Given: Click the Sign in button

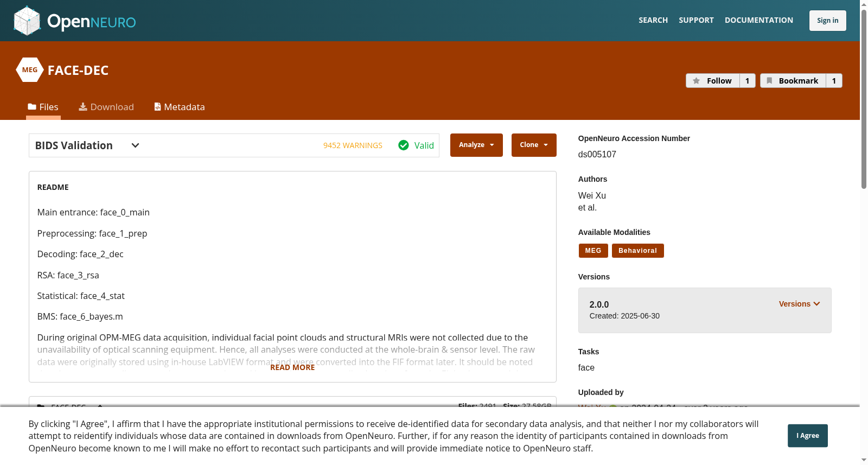Looking at the screenshot, I should tap(828, 21).
